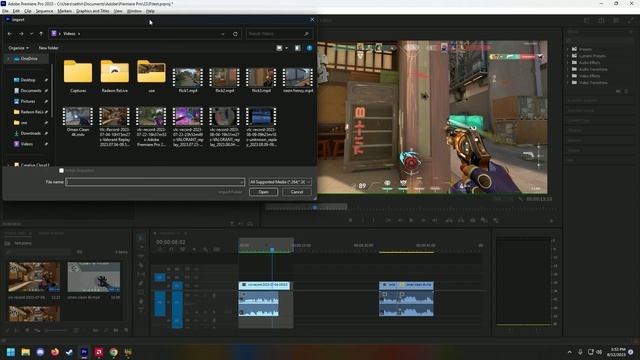This screenshot has height=360, width=640.
Task: Refresh the Videos folder listing
Action: 235,34
